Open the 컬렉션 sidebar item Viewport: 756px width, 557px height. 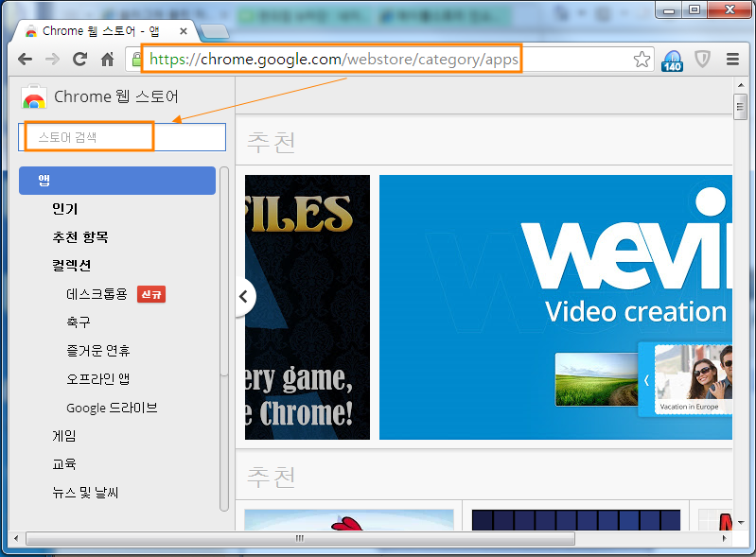tap(71, 266)
